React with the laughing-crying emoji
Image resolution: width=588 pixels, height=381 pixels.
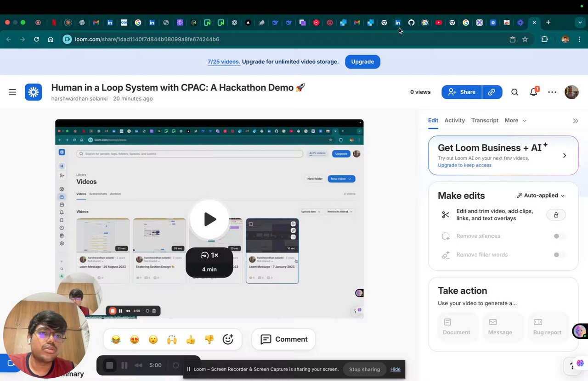[116, 340]
